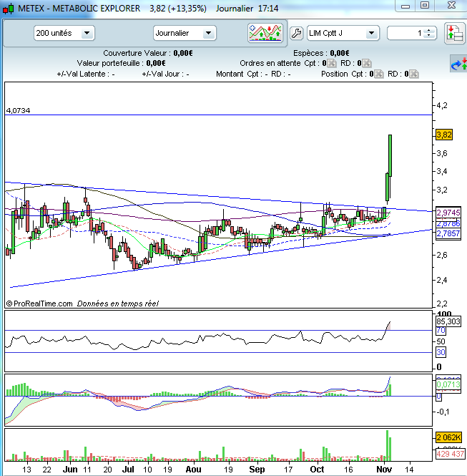This screenshot has width=467, height=476.
Task: Open the 200 unités dropdown
Action: (64, 33)
